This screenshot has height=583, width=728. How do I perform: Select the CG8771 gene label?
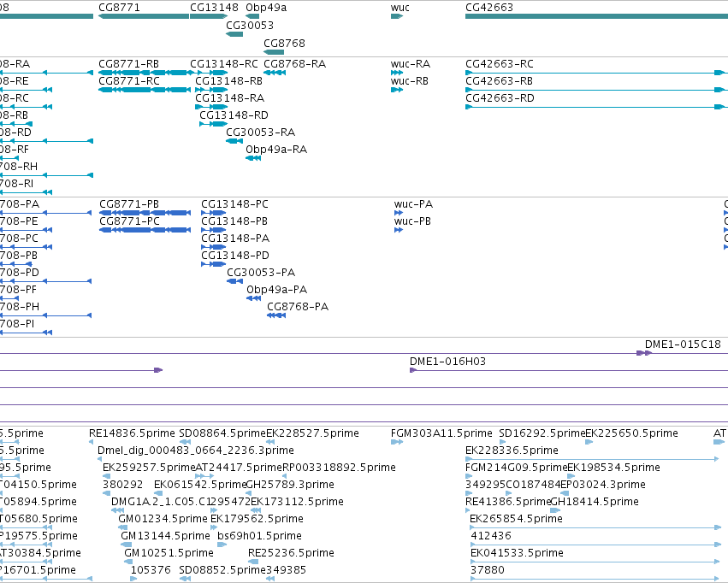coord(119,8)
